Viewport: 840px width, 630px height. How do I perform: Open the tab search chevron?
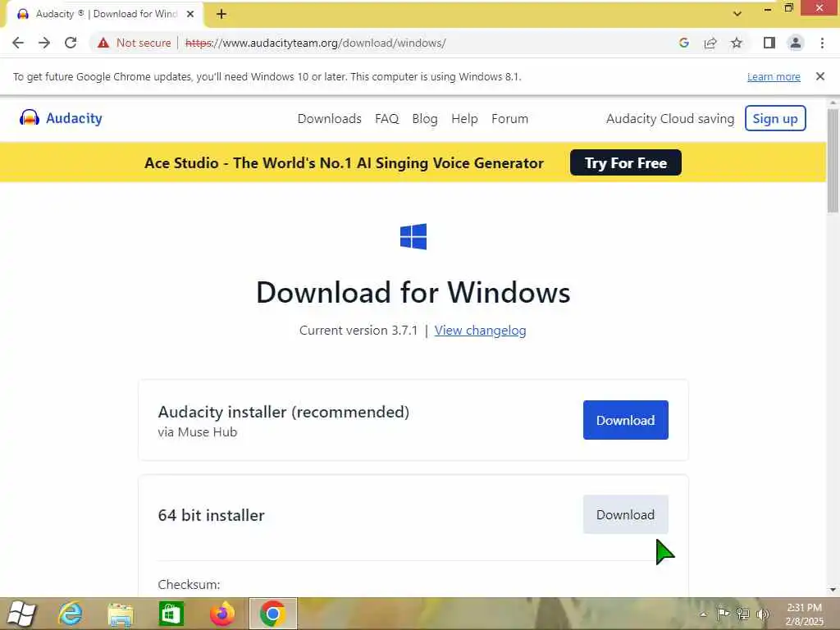click(737, 14)
